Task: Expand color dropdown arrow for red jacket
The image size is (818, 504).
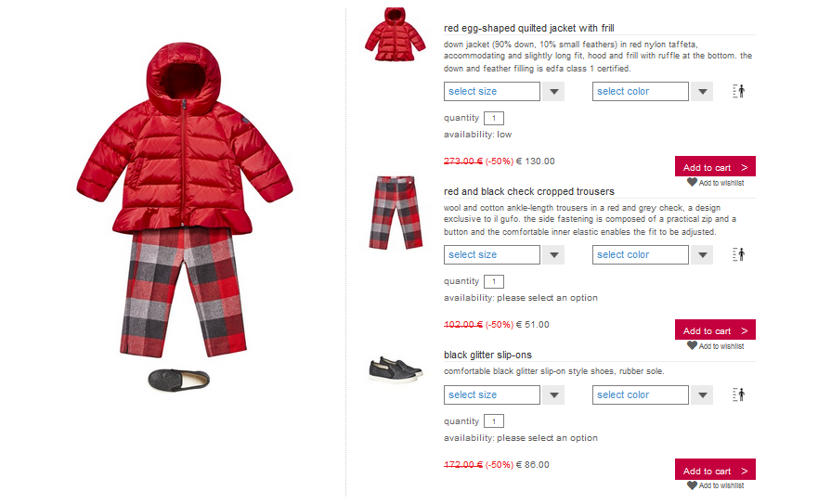Action: (x=702, y=92)
